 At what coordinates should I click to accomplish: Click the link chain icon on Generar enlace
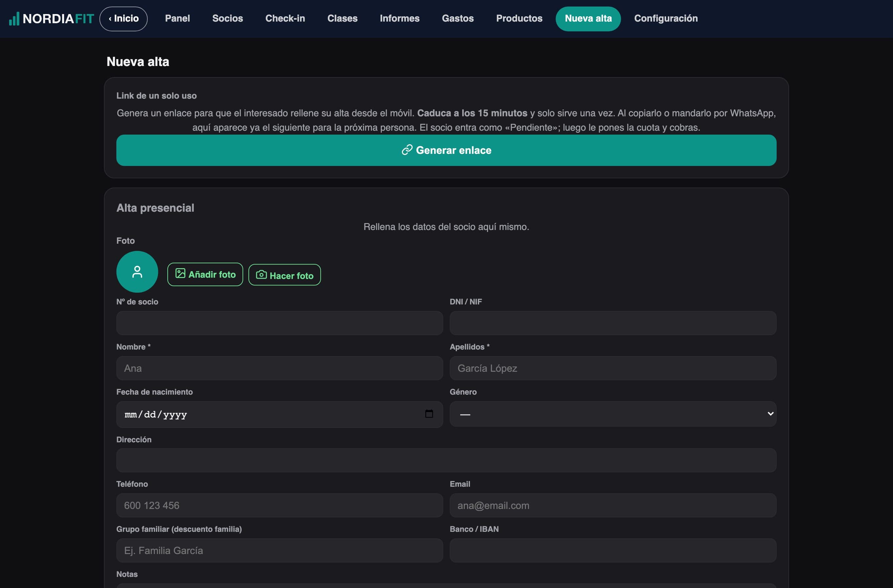click(x=407, y=150)
